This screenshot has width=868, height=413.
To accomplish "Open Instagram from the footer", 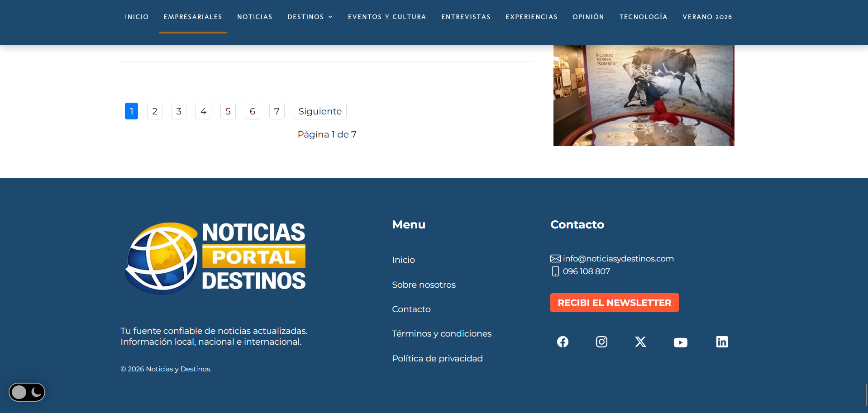I will pos(601,342).
